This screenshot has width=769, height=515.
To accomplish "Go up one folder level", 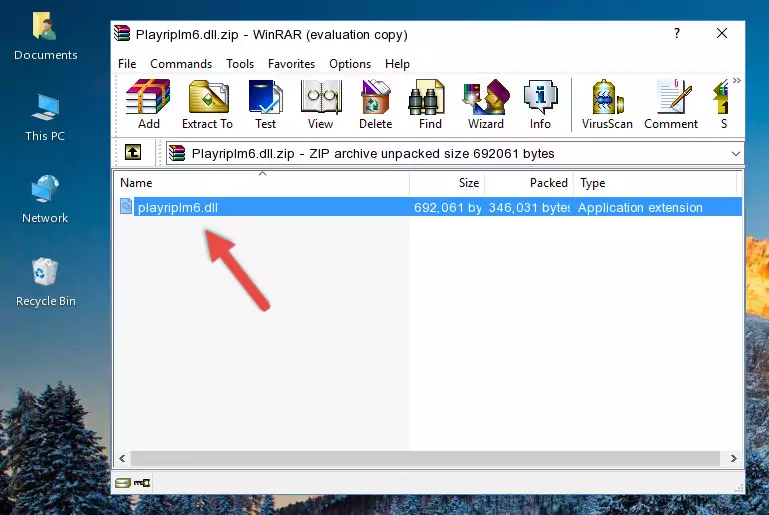I will (133, 153).
